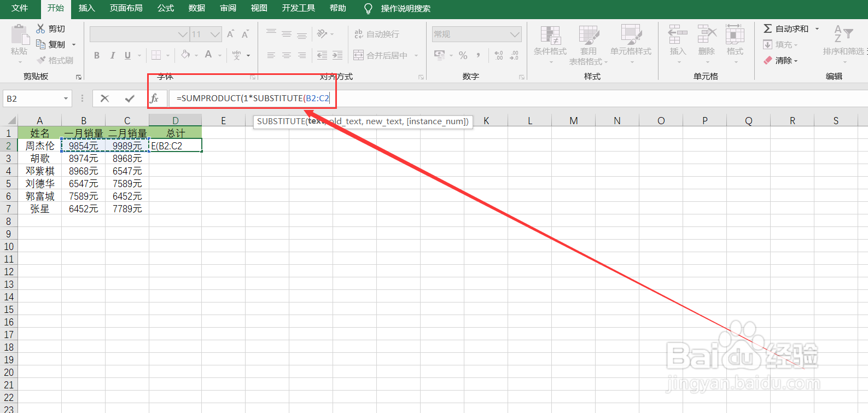Screen dimensions: 868x413
Task: Click Merge and Center (合并后居中)
Action: [x=381, y=55]
